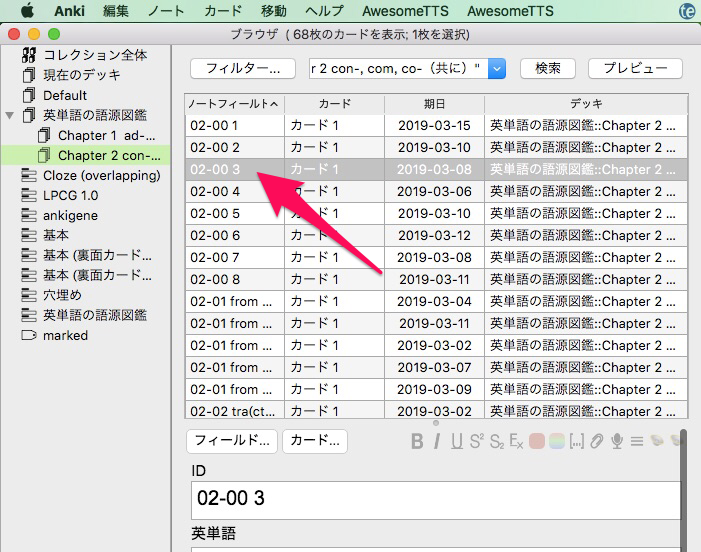This screenshot has height=552, width=701.
Task: Open the 編集 menu
Action: (x=116, y=11)
